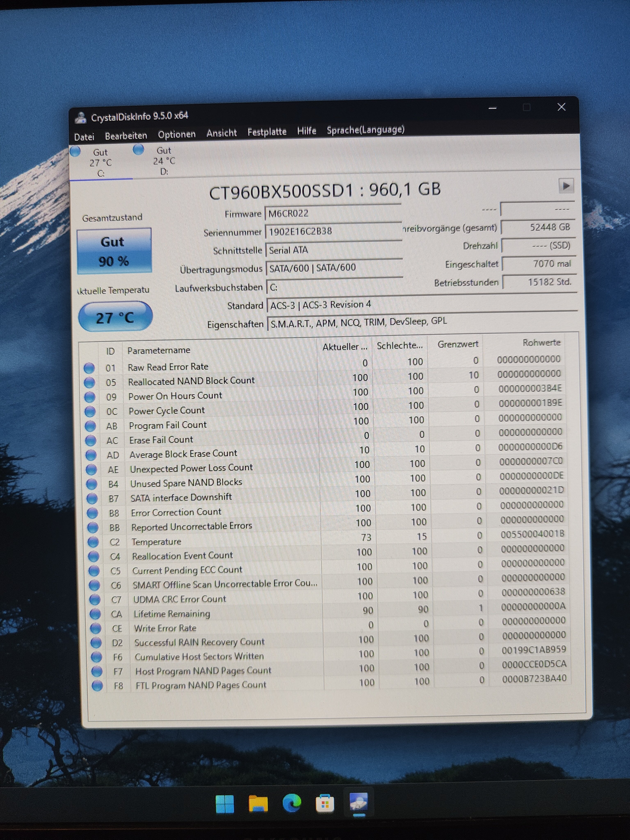630x840 pixels.
Task: Select drive D: health status icon
Action: coord(139,150)
